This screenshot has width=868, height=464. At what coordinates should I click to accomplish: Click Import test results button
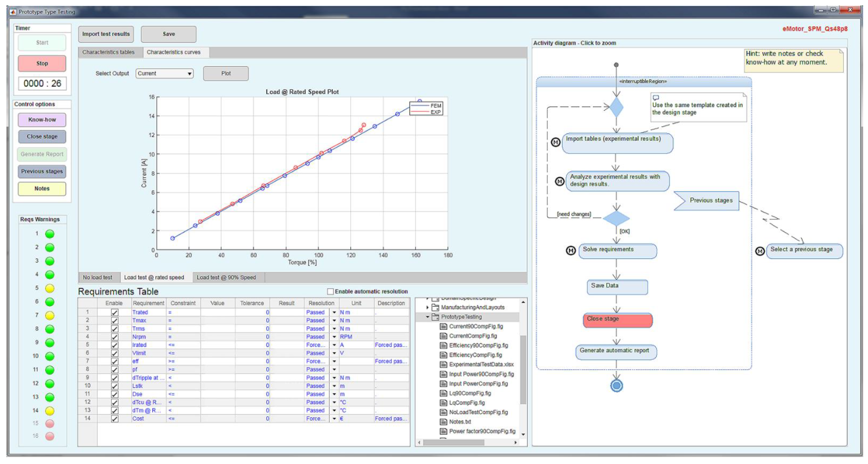tap(106, 34)
